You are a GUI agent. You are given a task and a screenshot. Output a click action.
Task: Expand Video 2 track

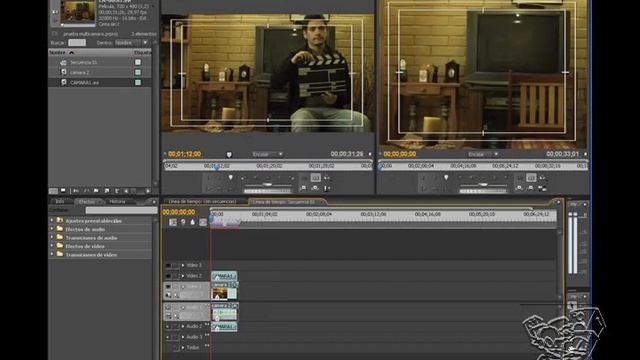(183, 276)
